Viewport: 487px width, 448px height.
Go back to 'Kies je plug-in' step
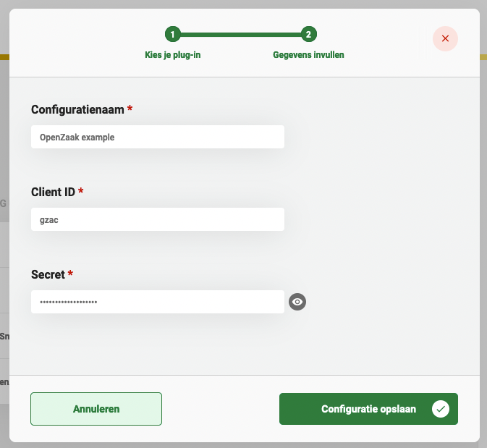click(172, 55)
